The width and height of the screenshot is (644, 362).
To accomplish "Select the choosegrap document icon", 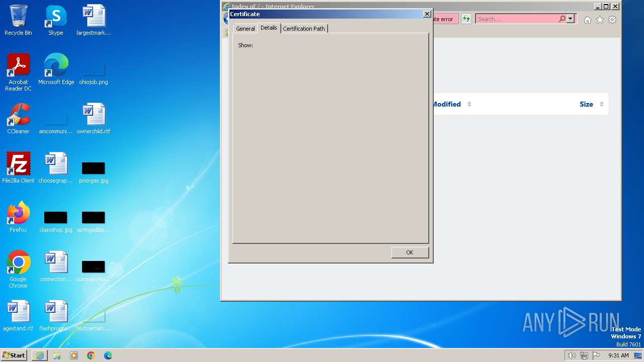I will click(x=56, y=168).
